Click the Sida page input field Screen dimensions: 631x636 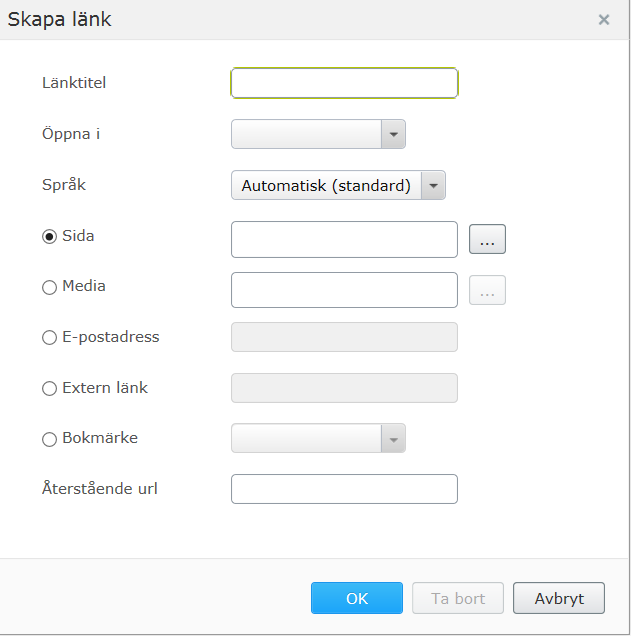tap(344, 240)
